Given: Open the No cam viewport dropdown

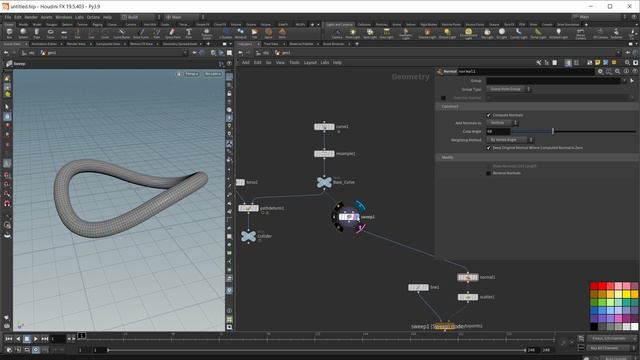Looking at the screenshot, I should click(x=213, y=74).
